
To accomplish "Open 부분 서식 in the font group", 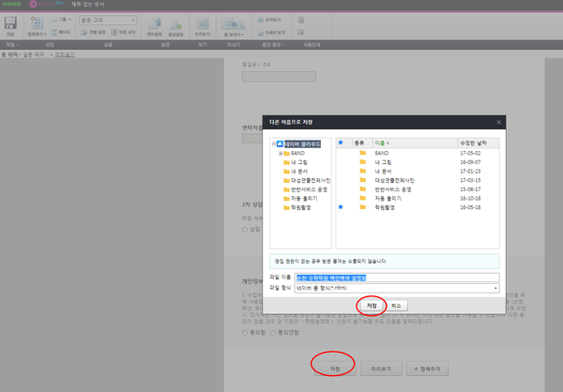I will coord(123,32).
